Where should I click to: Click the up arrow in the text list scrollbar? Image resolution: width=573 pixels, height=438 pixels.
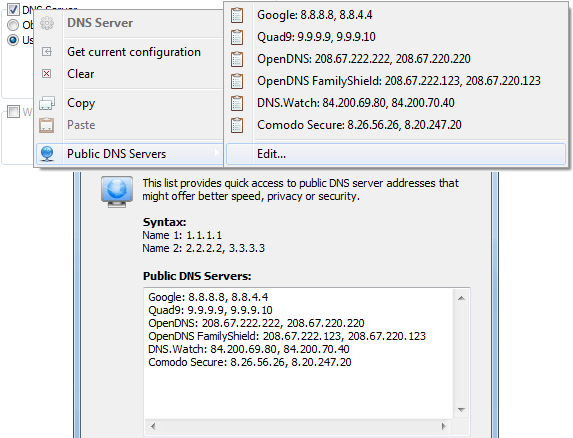coord(461,298)
